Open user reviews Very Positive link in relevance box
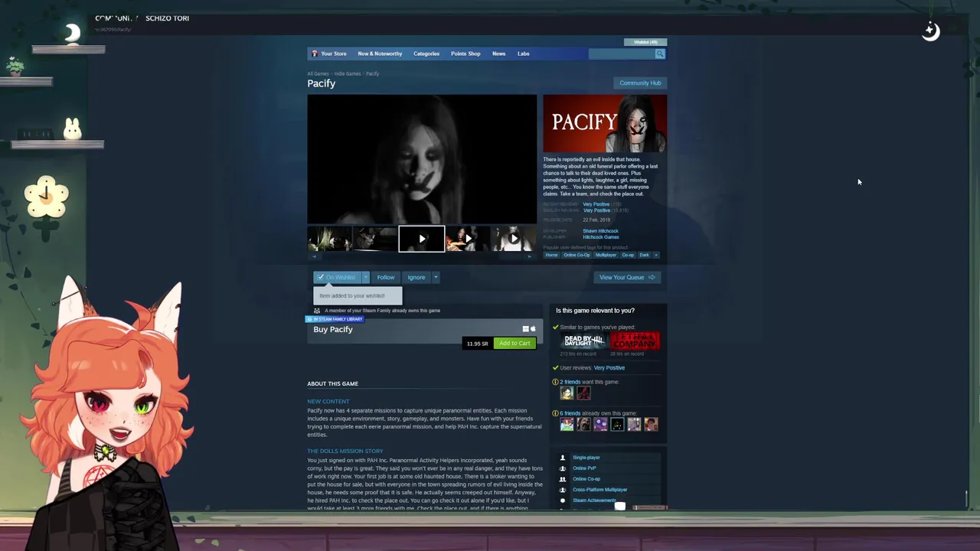This screenshot has width=980, height=551. [609, 368]
